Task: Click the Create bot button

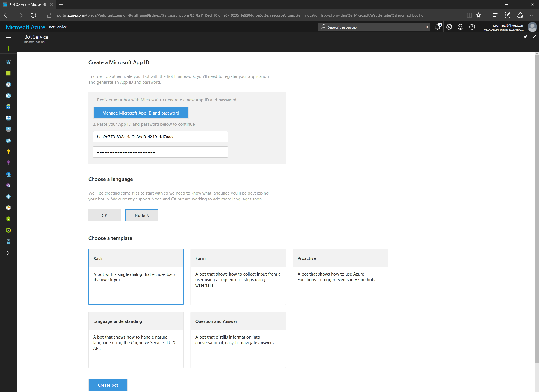Action: point(108,385)
